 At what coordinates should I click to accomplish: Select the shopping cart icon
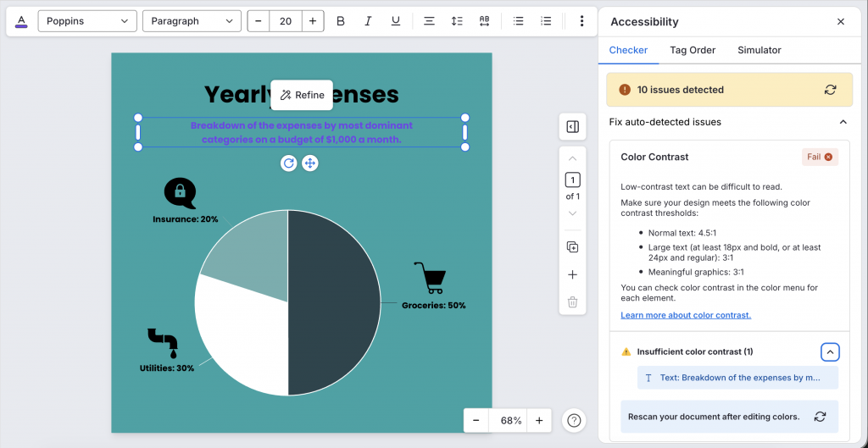point(430,279)
